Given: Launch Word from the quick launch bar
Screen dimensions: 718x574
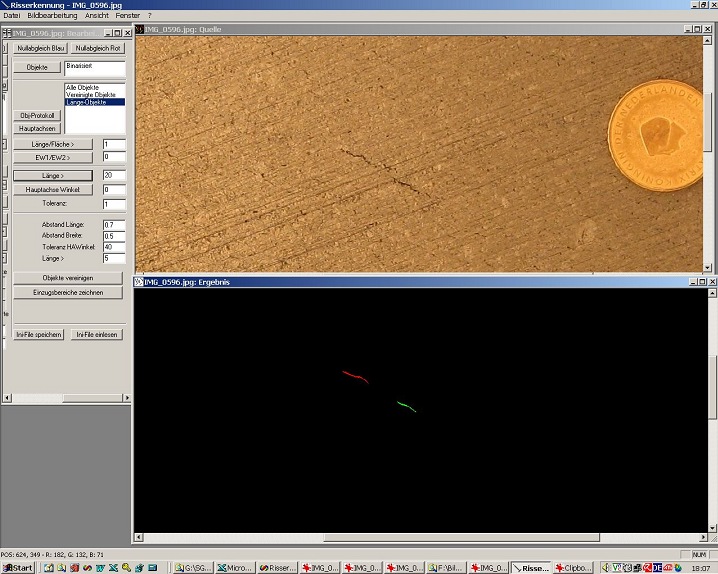Looking at the screenshot, I should click(100, 568).
